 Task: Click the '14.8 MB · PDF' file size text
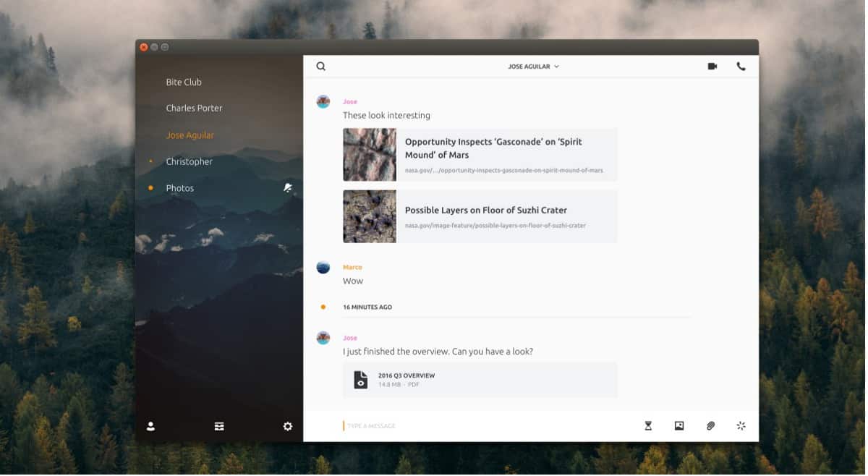[x=399, y=385]
